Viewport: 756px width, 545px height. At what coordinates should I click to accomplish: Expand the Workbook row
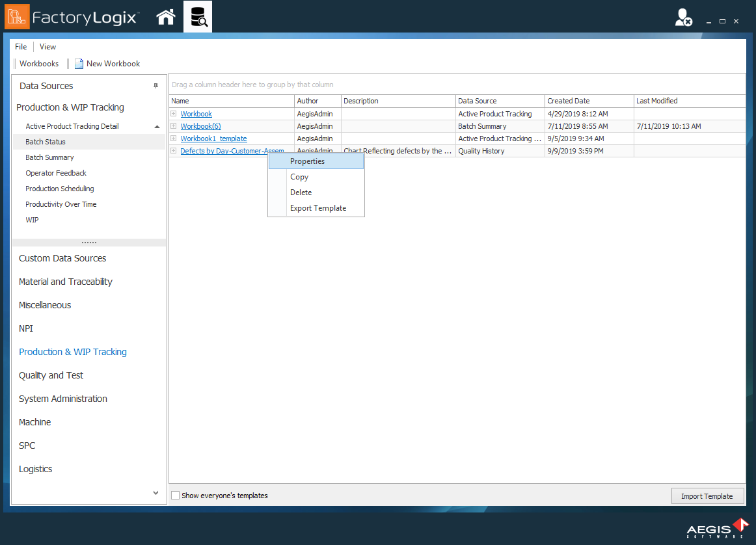pos(173,113)
